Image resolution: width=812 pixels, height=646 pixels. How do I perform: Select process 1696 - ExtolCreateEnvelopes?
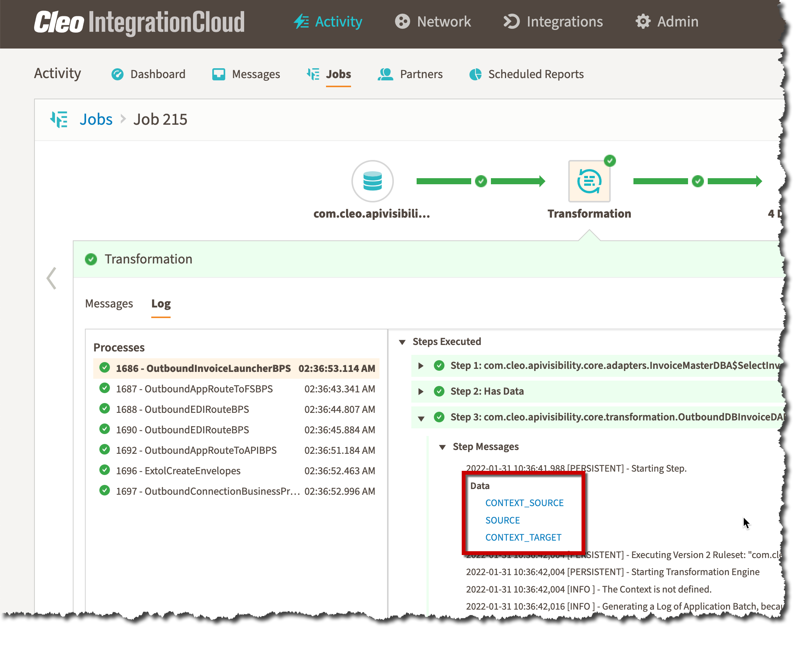point(236,471)
